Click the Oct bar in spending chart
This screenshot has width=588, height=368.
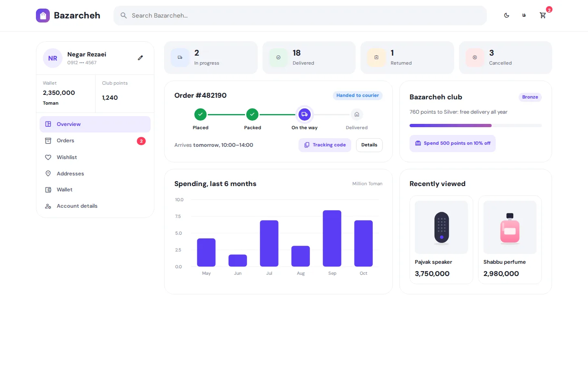(363, 243)
